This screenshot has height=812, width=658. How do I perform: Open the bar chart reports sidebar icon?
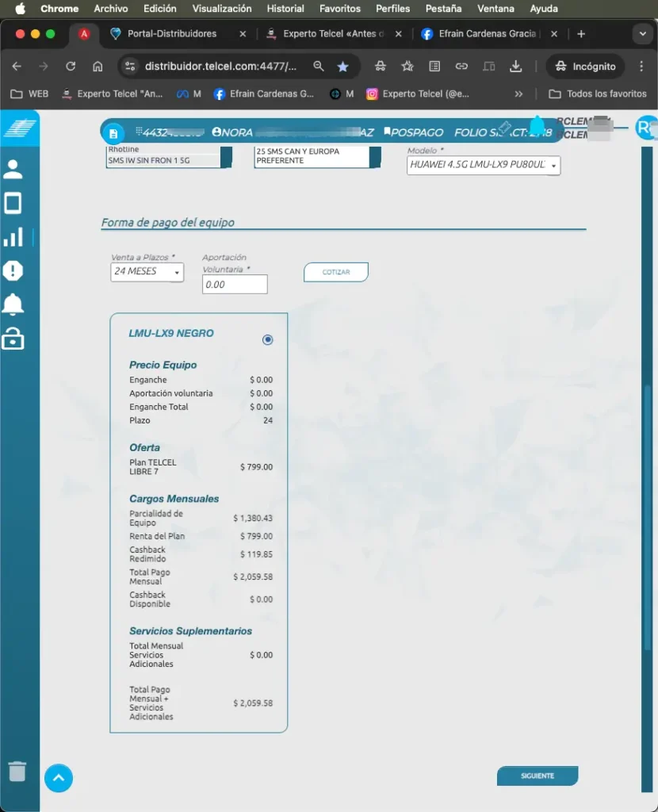point(13,236)
